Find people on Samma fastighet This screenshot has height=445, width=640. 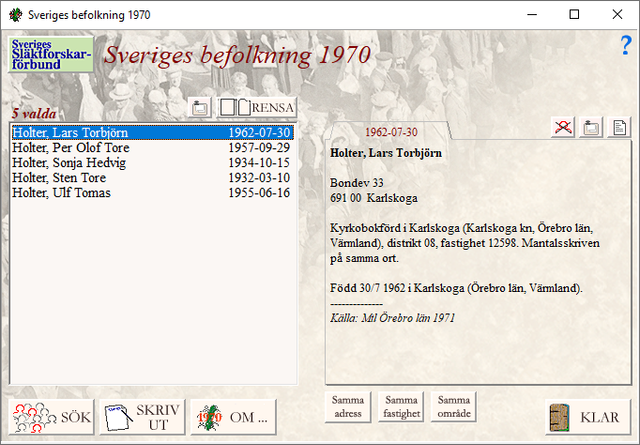(x=401, y=407)
